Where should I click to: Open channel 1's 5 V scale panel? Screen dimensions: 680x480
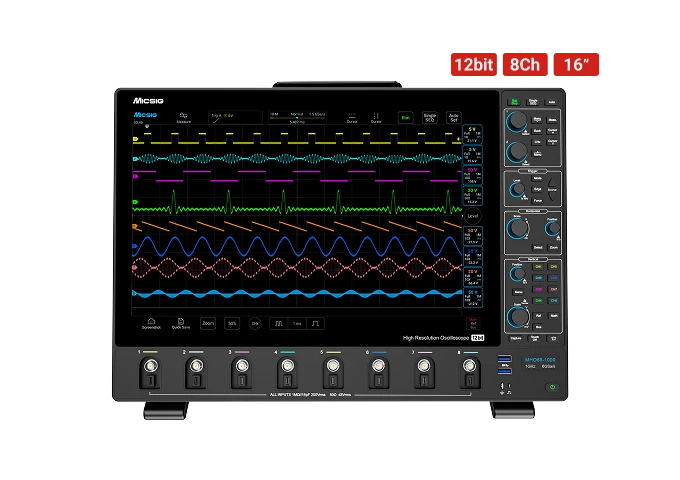473,135
